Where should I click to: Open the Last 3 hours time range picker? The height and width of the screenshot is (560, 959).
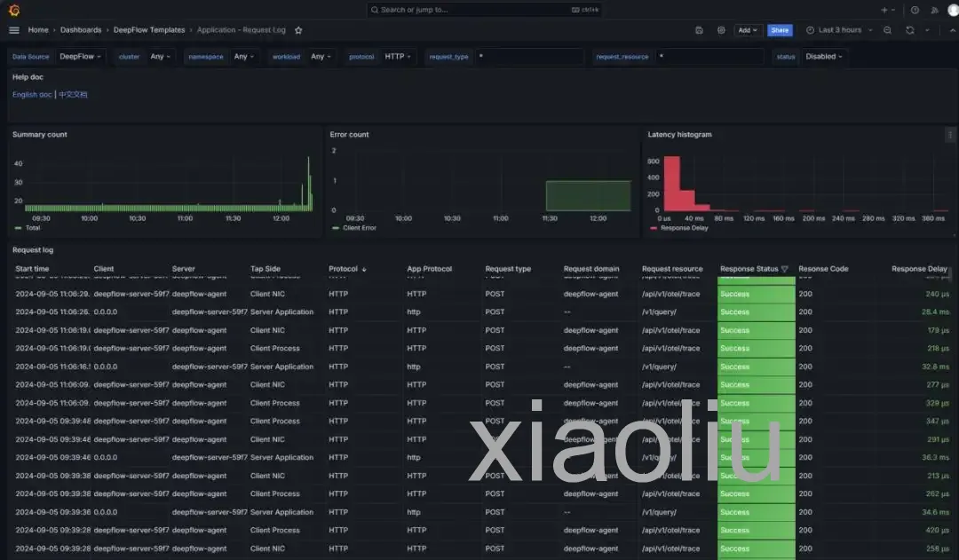[839, 30]
